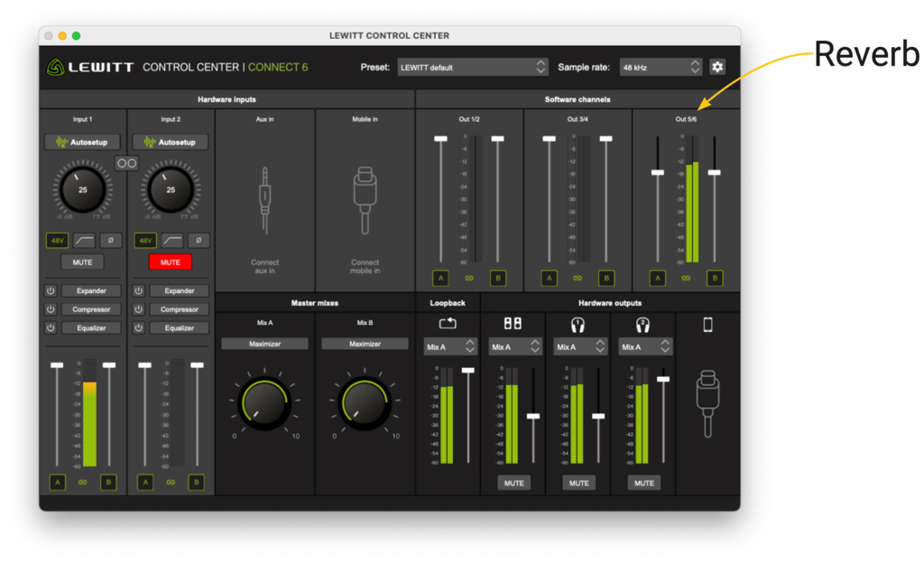The height and width of the screenshot is (562, 924).
Task: Click the Loopback icon
Action: coord(448,323)
